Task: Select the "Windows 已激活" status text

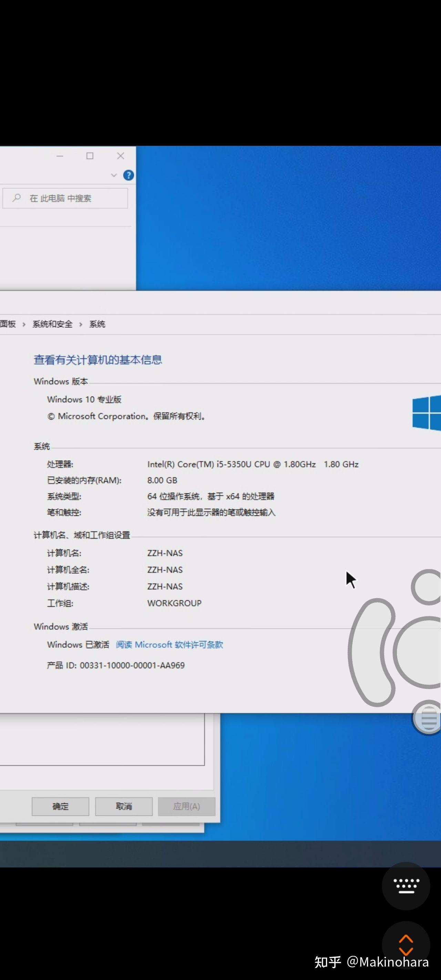Action: (x=78, y=644)
